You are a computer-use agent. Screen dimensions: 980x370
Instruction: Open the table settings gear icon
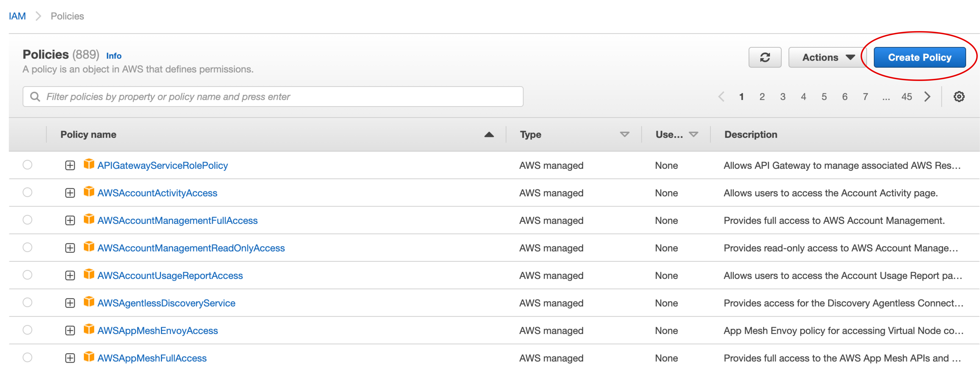click(959, 97)
